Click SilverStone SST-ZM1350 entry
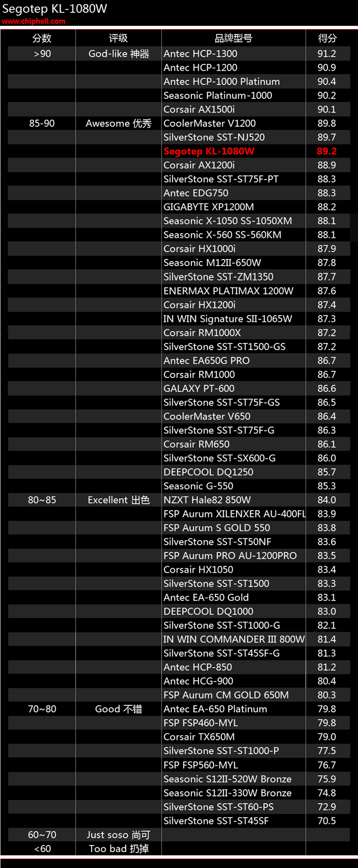The height and width of the screenshot is (868, 358). tap(218, 277)
